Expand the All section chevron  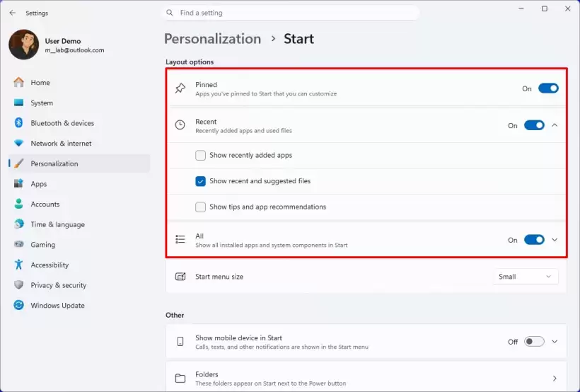coord(555,239)
